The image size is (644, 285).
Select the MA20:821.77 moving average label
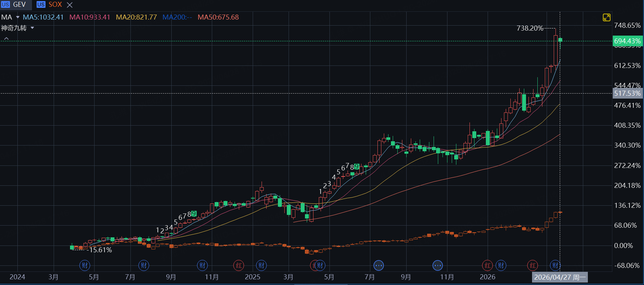[136, 17]
